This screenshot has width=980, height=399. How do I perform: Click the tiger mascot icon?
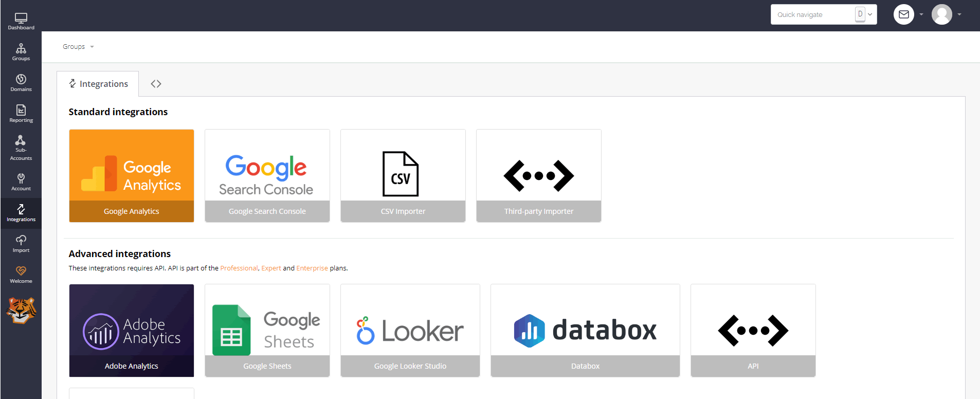21,310
